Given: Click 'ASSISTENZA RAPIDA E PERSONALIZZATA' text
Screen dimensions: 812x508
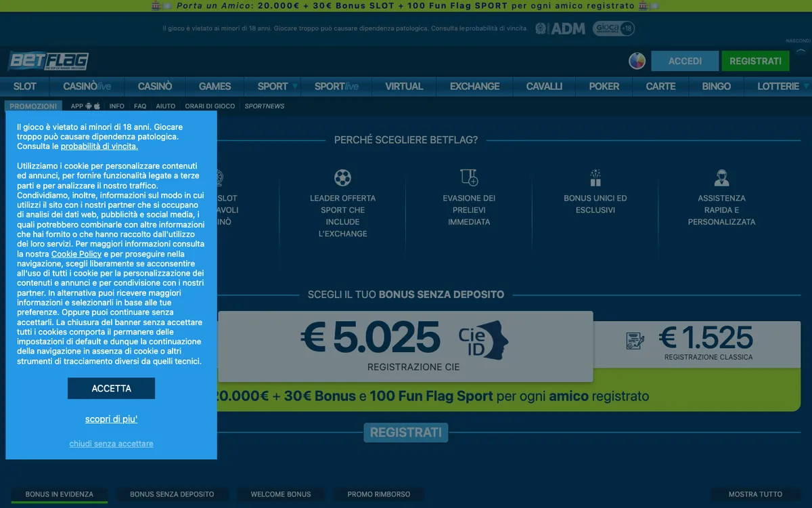Looking at the screenshot, I should pos(721,210).
